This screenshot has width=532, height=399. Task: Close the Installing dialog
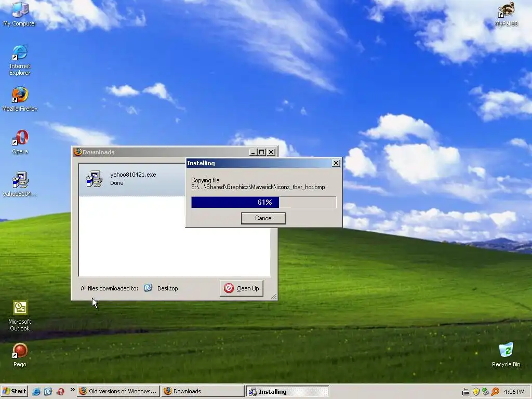(336, 163)
